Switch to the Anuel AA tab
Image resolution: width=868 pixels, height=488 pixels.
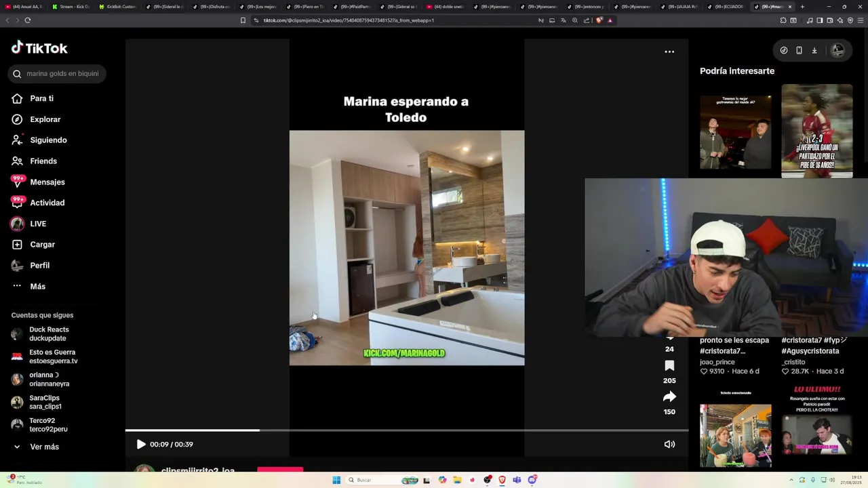click(25, 7)
